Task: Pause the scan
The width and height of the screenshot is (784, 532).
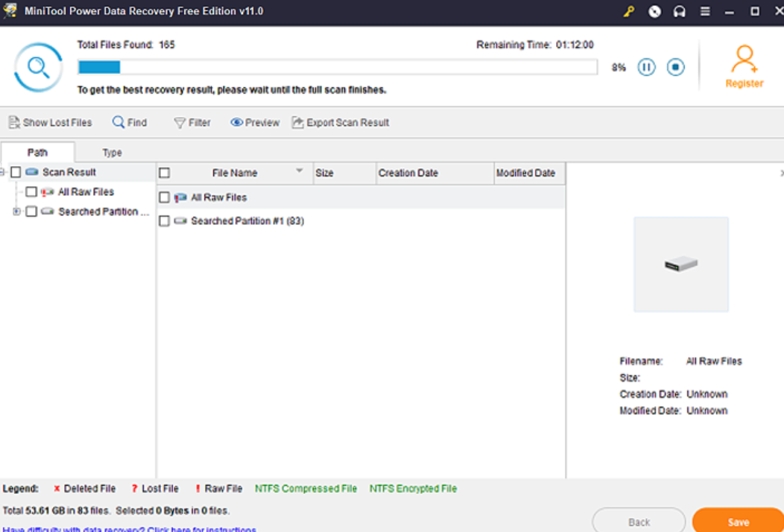Action: (x=646, y=67)
